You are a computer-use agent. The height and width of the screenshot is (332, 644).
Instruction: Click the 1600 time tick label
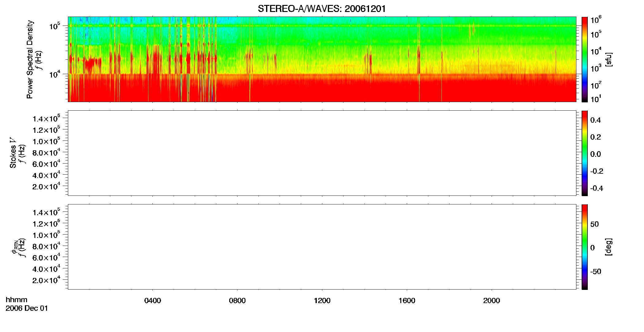tap(407, 301)
